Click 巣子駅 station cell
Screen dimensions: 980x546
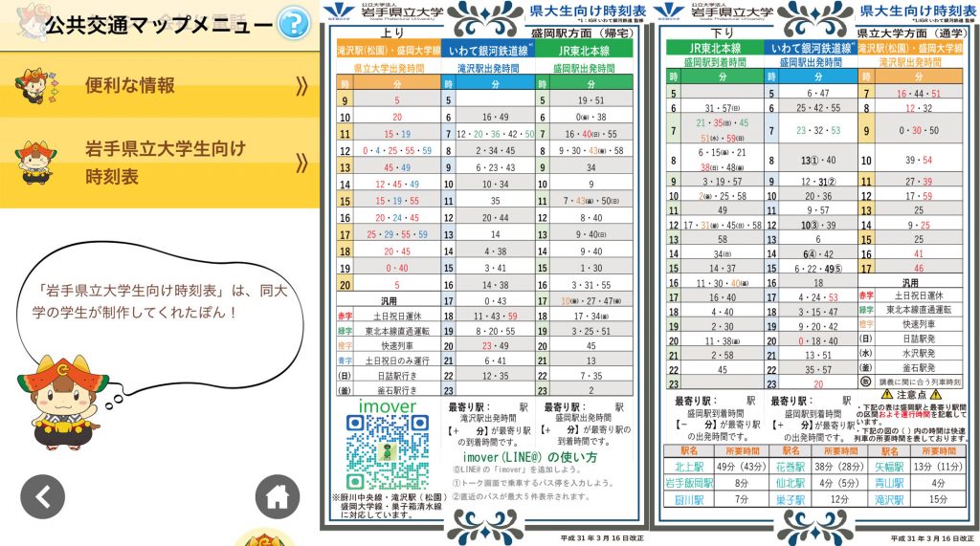(x=790, y=499)
